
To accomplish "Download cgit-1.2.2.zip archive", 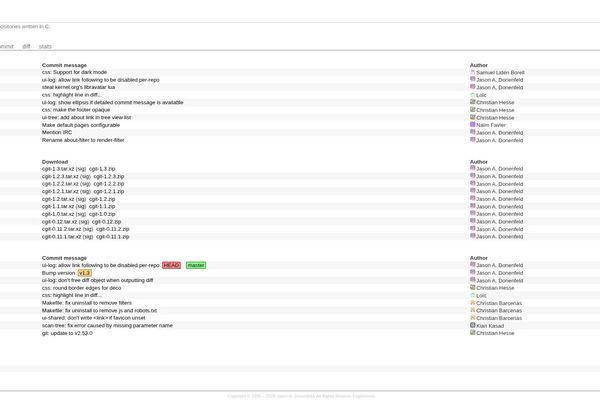I will coord(109,184).
